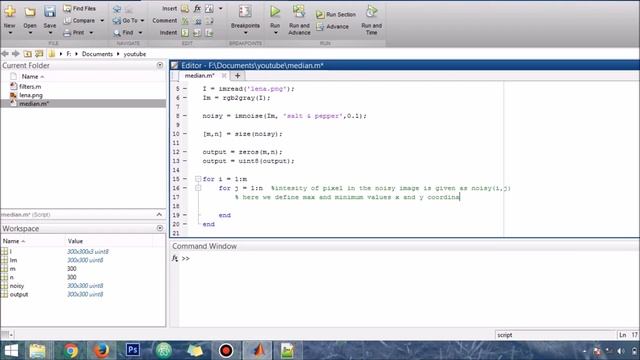Open the Current Folder panel actions menu

pyautogui.click(x=160, y=65)
